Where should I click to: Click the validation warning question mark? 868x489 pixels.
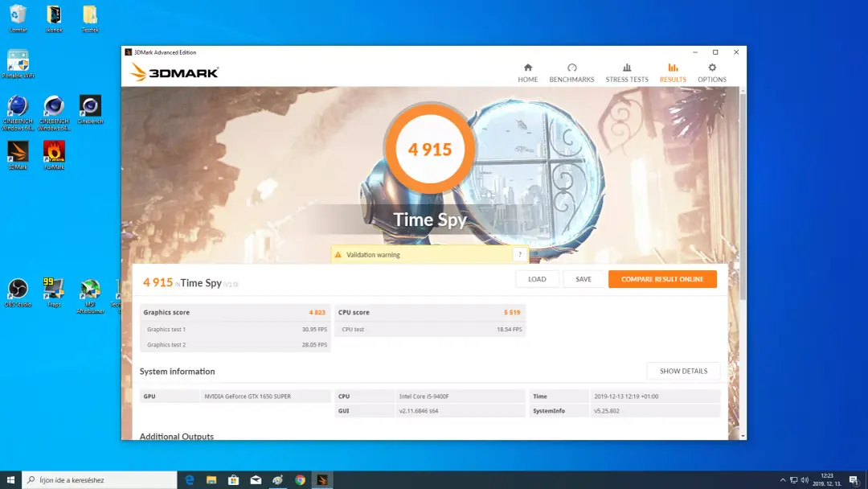coord(519,254)
